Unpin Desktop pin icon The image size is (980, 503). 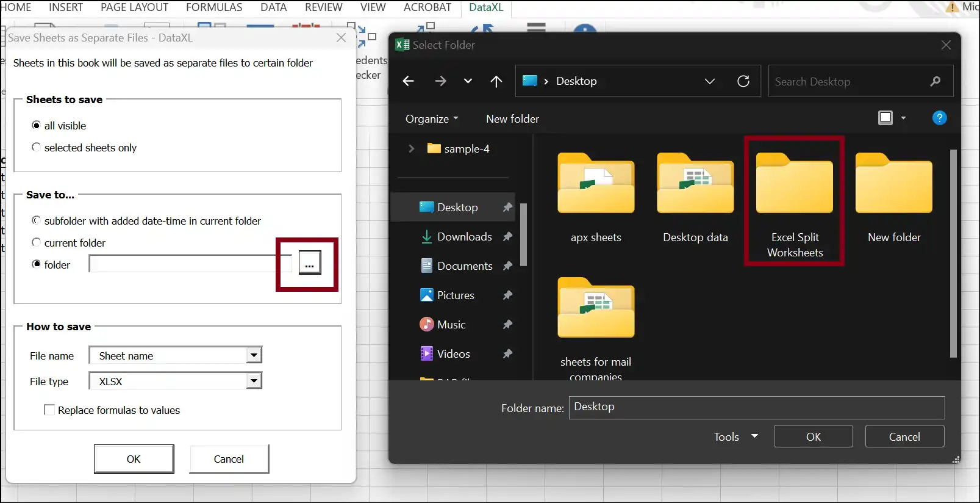[507, 208]
